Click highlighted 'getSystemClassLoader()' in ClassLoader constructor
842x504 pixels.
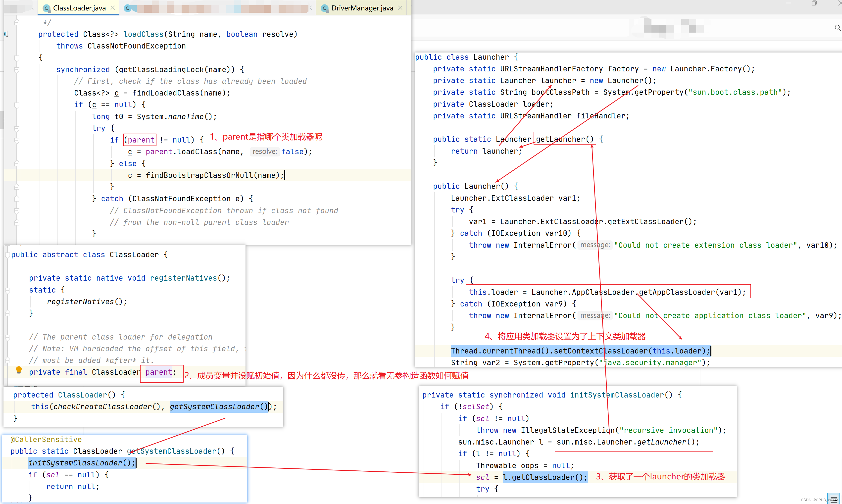(219, 406)
